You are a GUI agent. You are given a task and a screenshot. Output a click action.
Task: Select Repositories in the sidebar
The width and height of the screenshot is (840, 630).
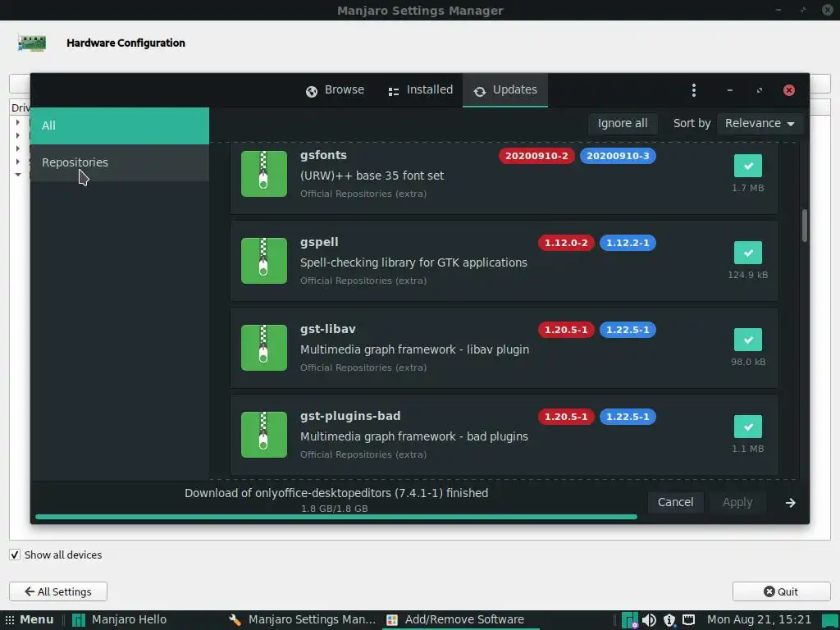coord(120,162)
